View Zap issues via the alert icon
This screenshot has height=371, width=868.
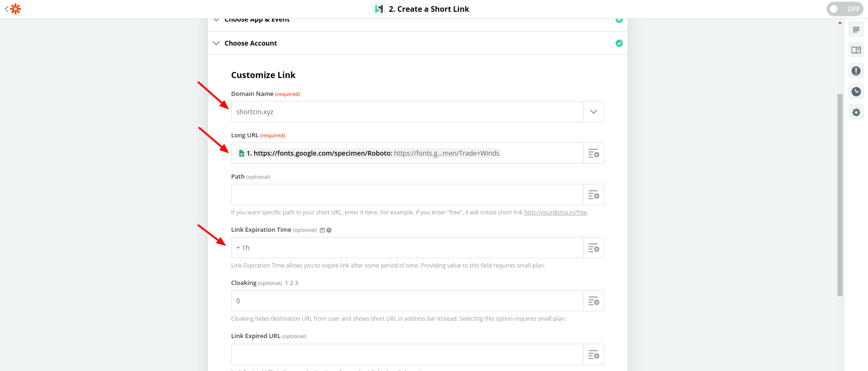(x=856, y=71)
